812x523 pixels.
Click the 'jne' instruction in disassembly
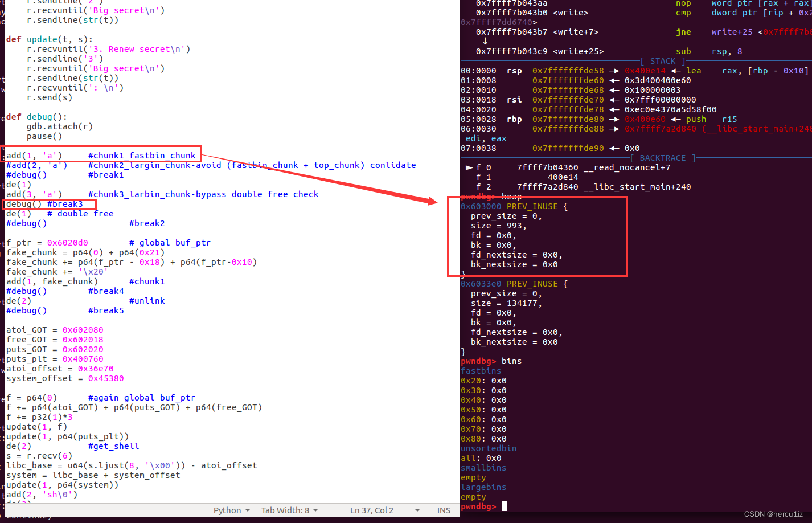683,32
